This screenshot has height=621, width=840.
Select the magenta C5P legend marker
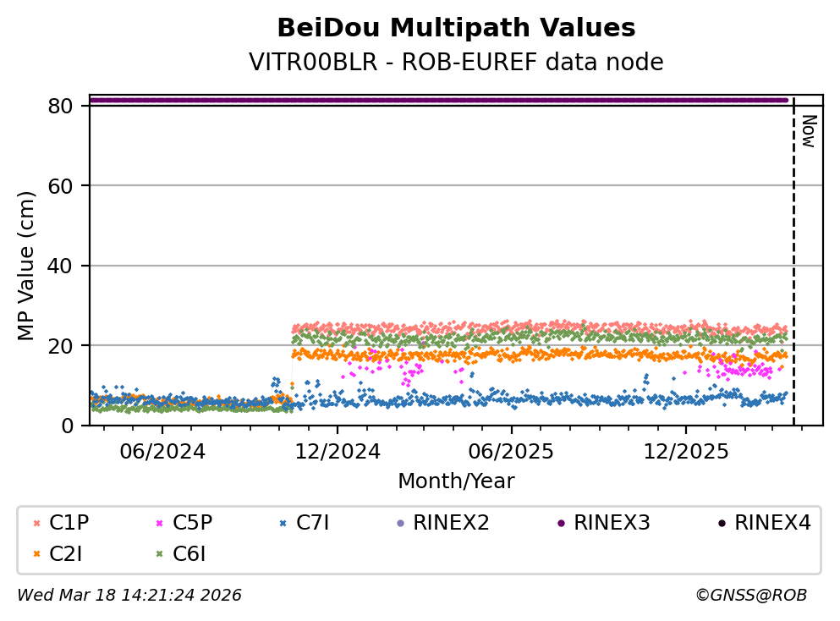point(158,524)
